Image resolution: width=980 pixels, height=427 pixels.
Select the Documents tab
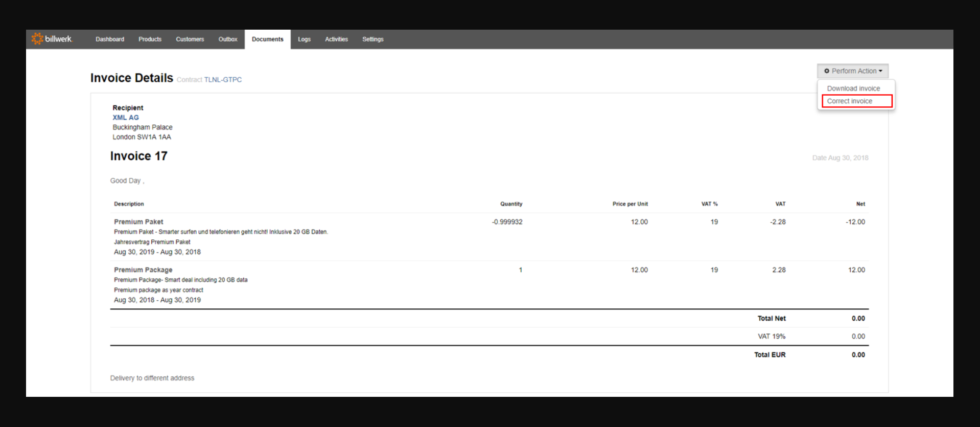[x=268, y=39]
